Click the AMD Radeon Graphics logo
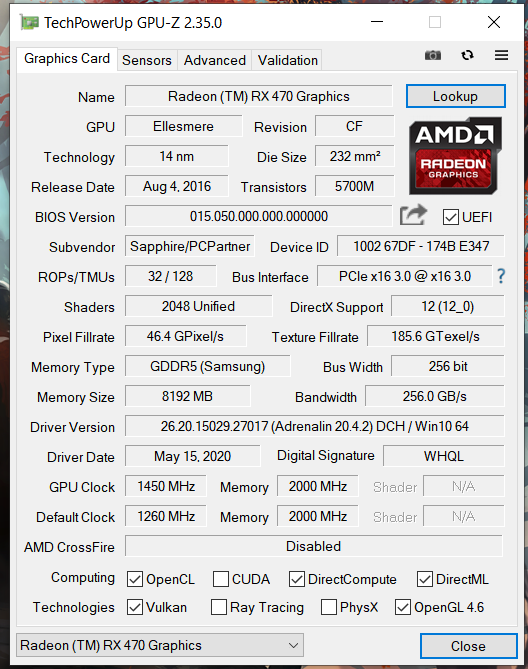528x669 pixels. click(x=455, y=156)
